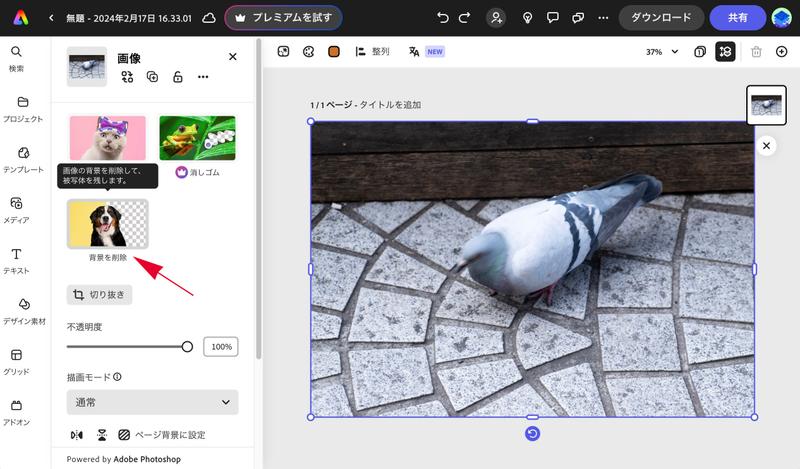Click the orange color swatch in toolbar
Screen dimensions: 800x469
pyautogui.click(x=334, y=51)
